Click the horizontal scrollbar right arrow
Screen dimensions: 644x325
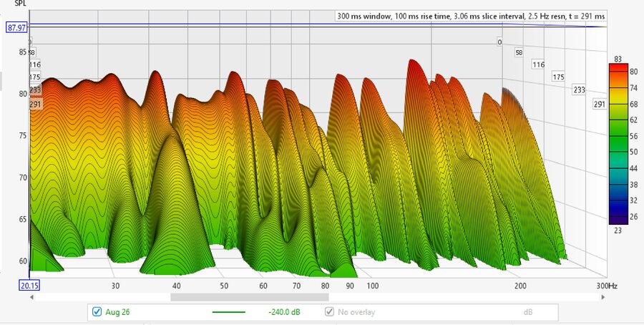click(603, 297)
